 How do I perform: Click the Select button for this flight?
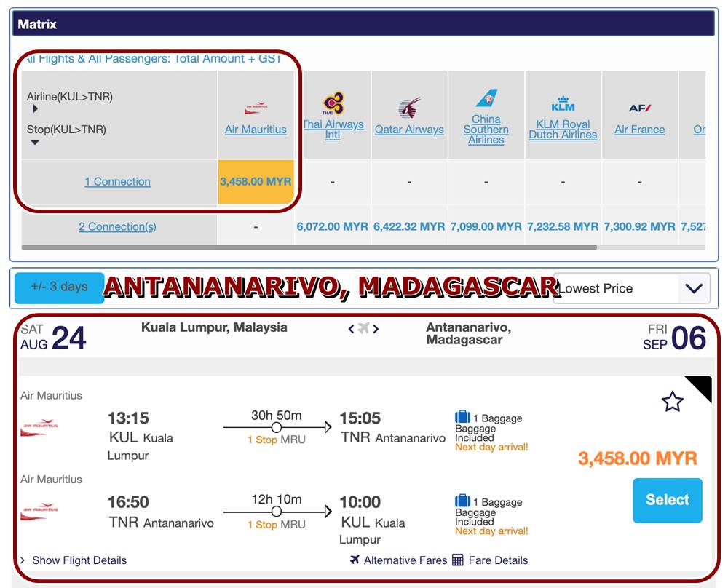pos(668,500)
